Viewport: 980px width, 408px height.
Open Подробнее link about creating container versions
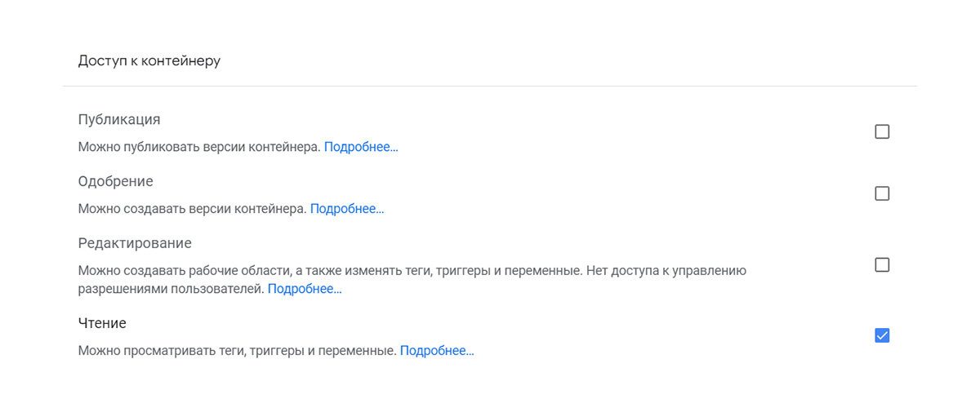click(x=347, y=209)
